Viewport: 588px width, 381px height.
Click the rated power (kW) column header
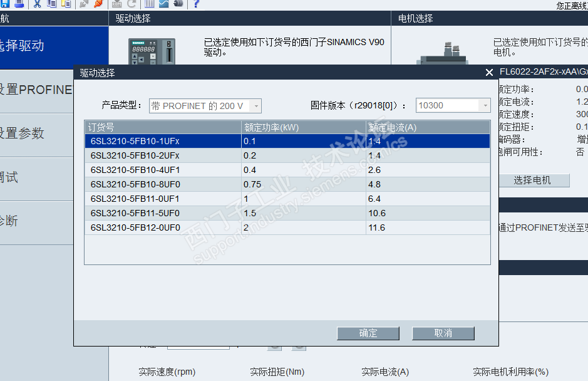303,127
